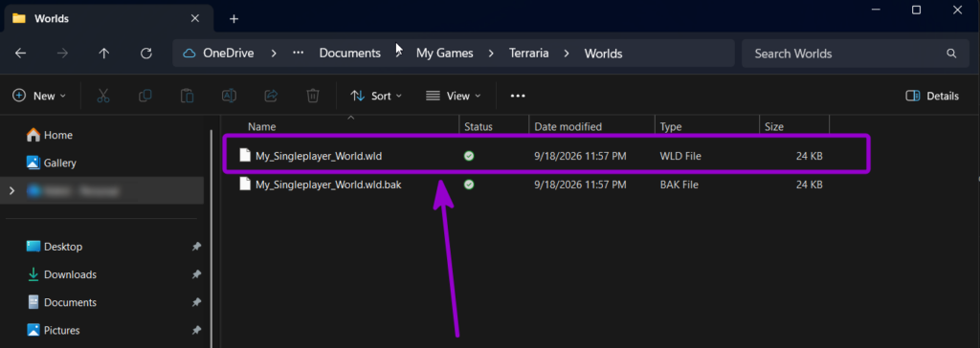Open Home in the navigation pane
Screen dimensions: 980x348
pyautogui.click(x=50, y=135)
